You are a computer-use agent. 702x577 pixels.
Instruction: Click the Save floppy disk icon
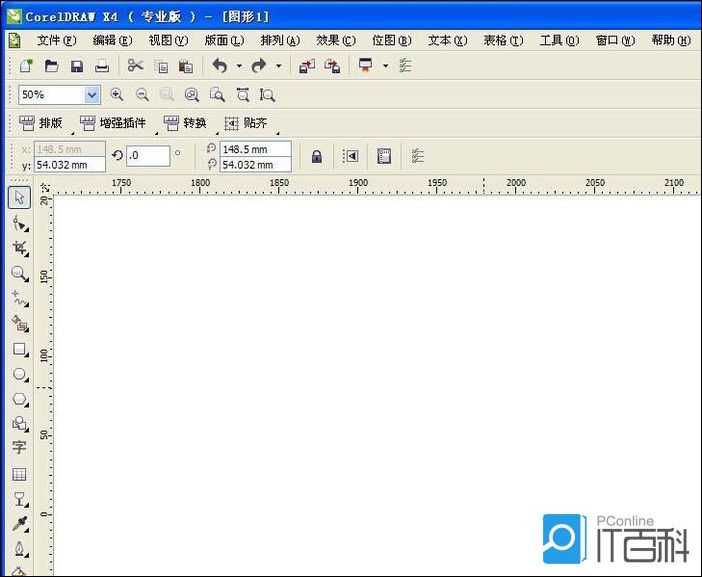pos(77,66)
